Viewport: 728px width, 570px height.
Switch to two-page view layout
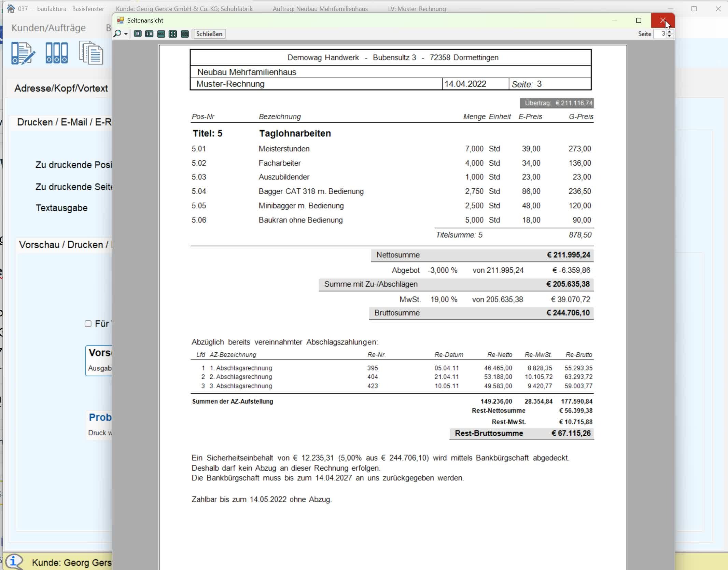click(x=149, y=34)
